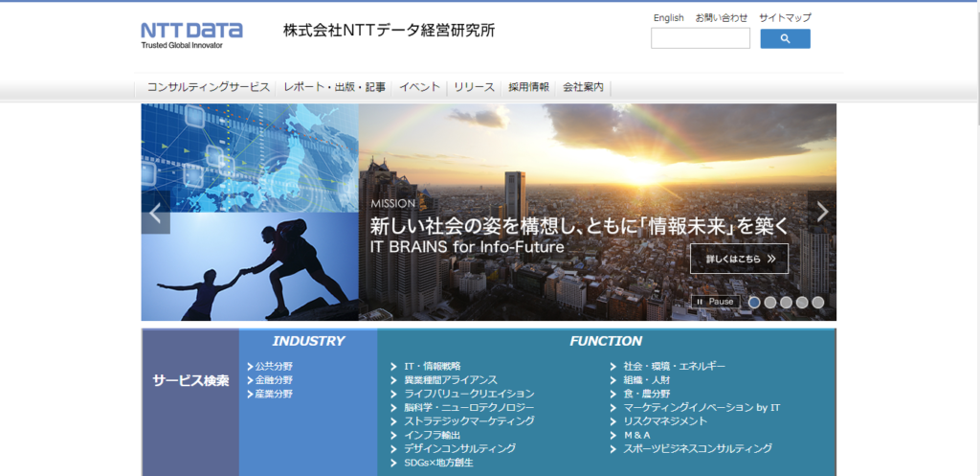Click the サービス検索 panel heading
980x476 pixels.
tap(190, 381)
